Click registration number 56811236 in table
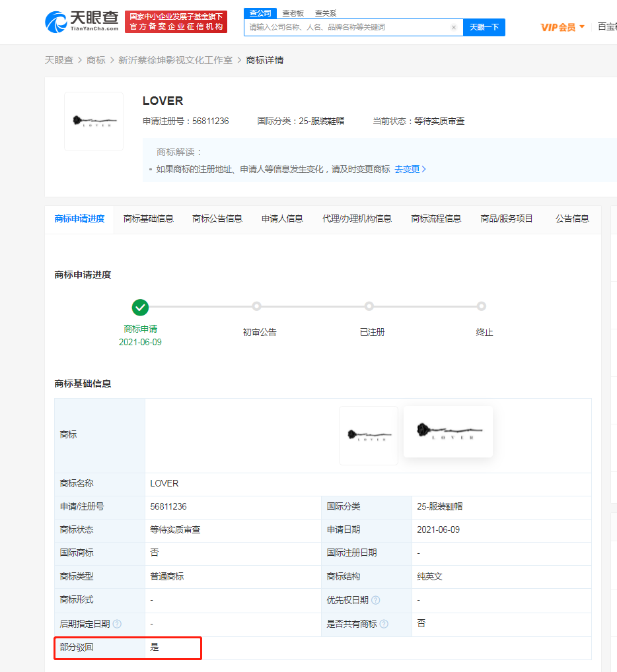 click(168, 507)
